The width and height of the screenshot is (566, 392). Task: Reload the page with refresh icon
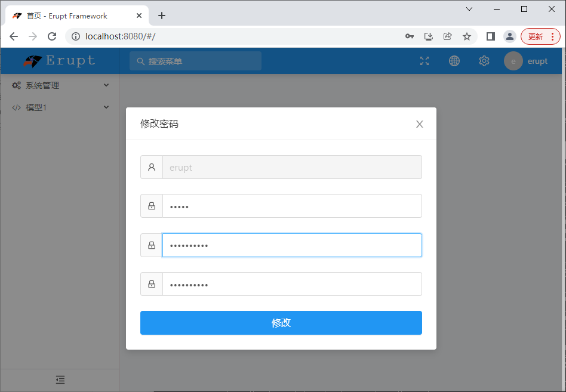coord(52,36)
